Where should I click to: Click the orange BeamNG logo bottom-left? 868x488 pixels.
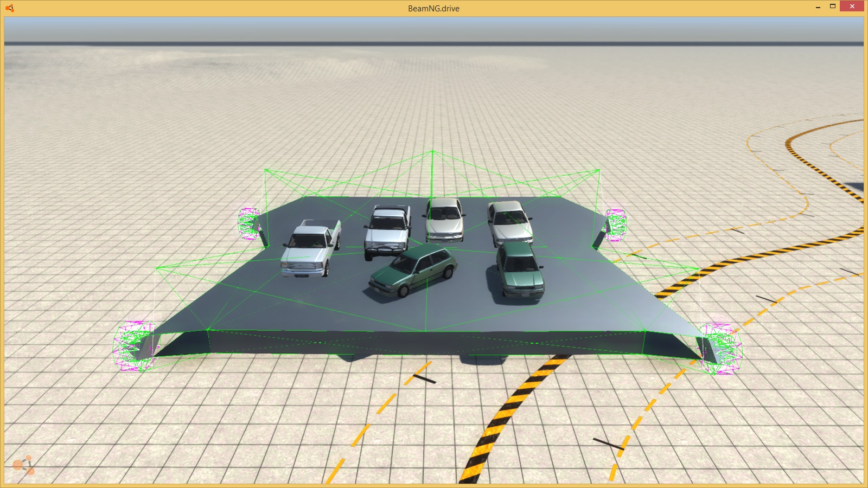click(x=23, y=465)
